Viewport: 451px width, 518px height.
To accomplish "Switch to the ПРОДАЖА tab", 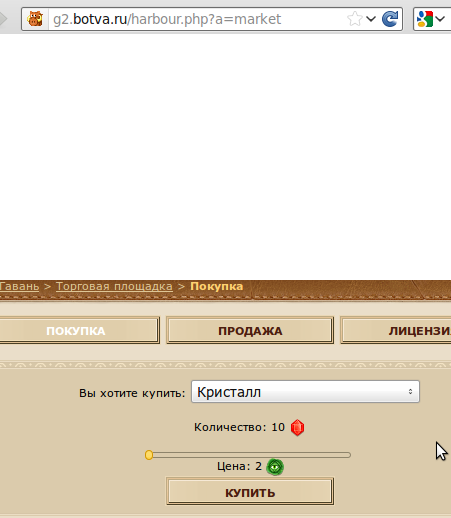I will pos(250,331).
